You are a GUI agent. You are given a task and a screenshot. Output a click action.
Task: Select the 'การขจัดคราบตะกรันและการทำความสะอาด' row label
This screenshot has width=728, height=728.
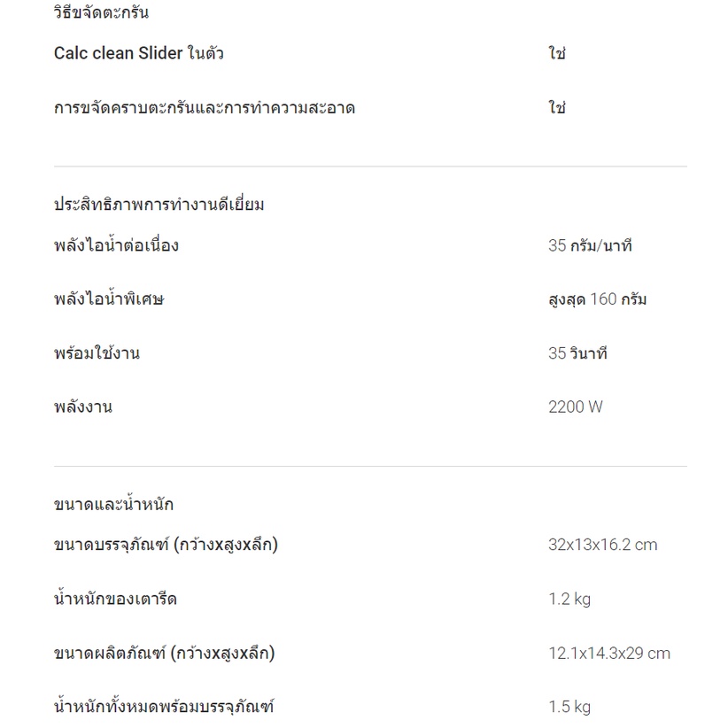(x=205, y=108)
